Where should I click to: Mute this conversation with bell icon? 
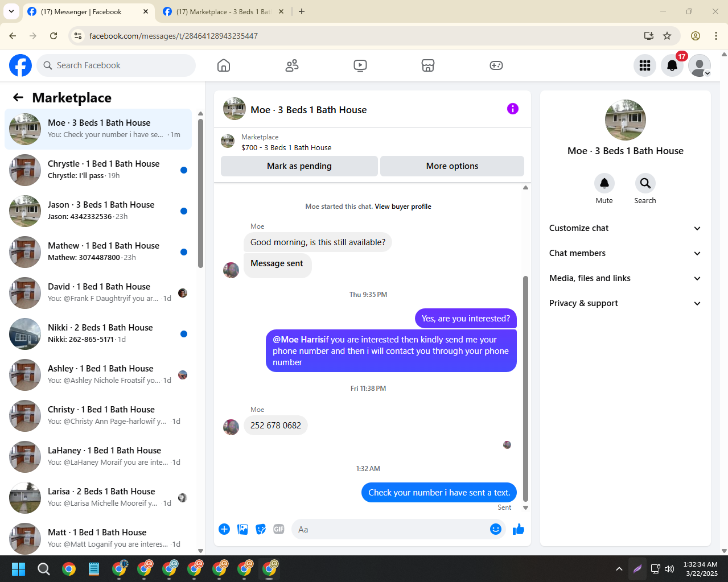point(604,183)
